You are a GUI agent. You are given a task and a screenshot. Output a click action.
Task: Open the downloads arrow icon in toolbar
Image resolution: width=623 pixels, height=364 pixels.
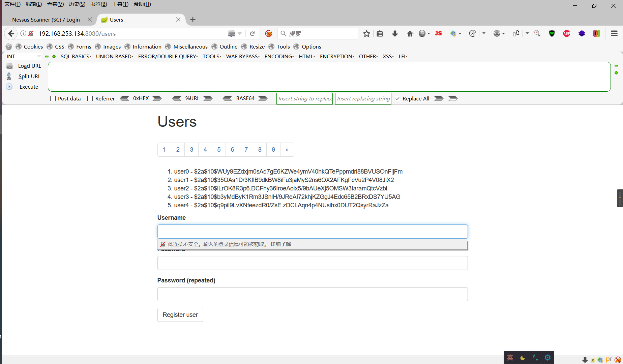coord(395,33)
